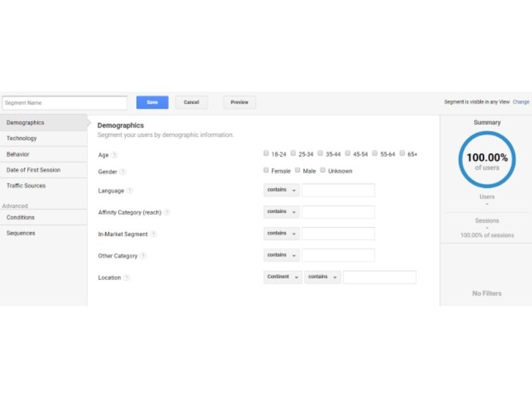Click the Location help icon
This screenshot has height=399, width=532.
pyautogui.click(x=126, y=278)
